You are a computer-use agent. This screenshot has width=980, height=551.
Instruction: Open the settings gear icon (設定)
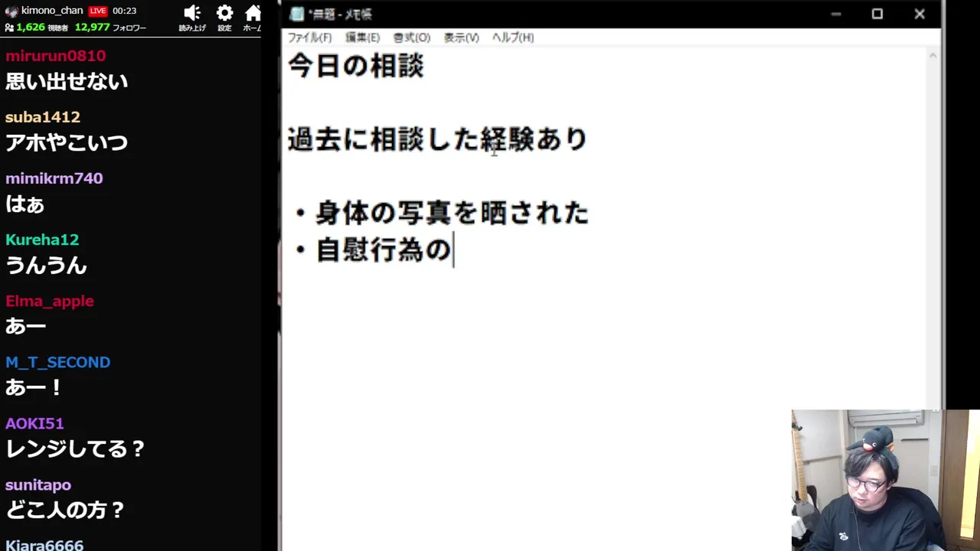click(224, 13)
